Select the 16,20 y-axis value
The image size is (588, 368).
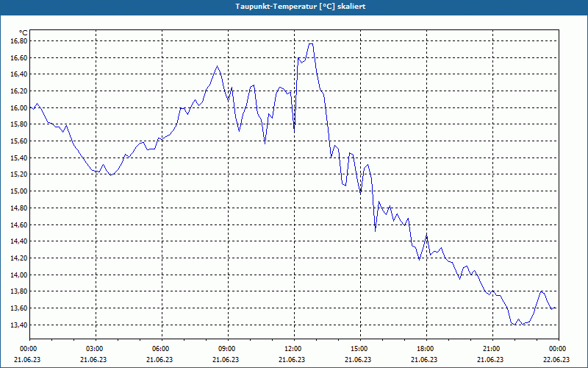click(18, 91)
